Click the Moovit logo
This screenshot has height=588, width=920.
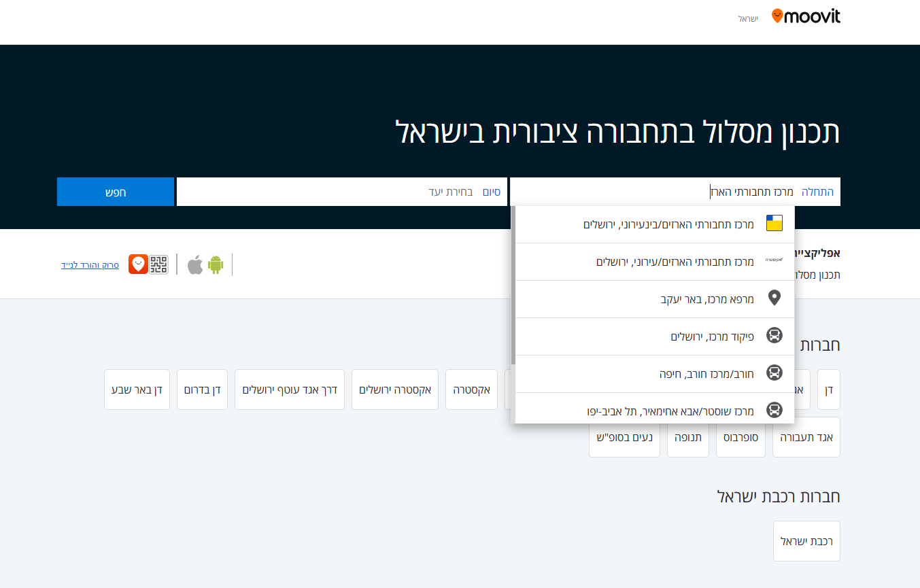[806, 15]
